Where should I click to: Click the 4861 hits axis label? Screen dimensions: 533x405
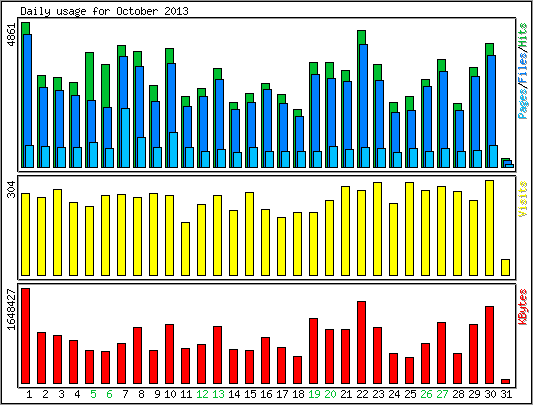(x=12, y=35)
